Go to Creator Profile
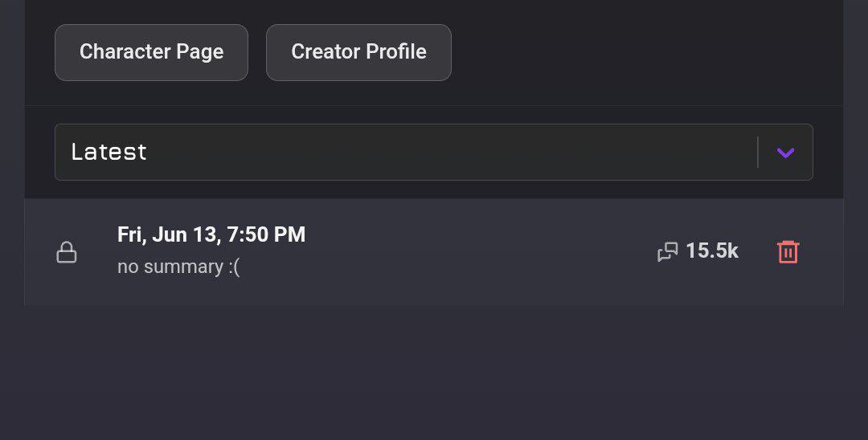Image resolution: width=868 pixels, height=440 pixels. [x=358, y=52]
